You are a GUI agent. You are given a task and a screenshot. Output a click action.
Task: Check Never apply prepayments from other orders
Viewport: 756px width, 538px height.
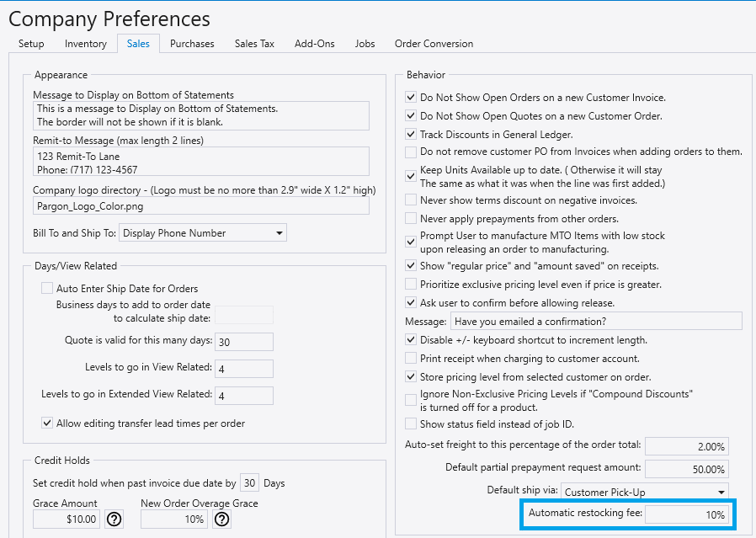[411, 218]
